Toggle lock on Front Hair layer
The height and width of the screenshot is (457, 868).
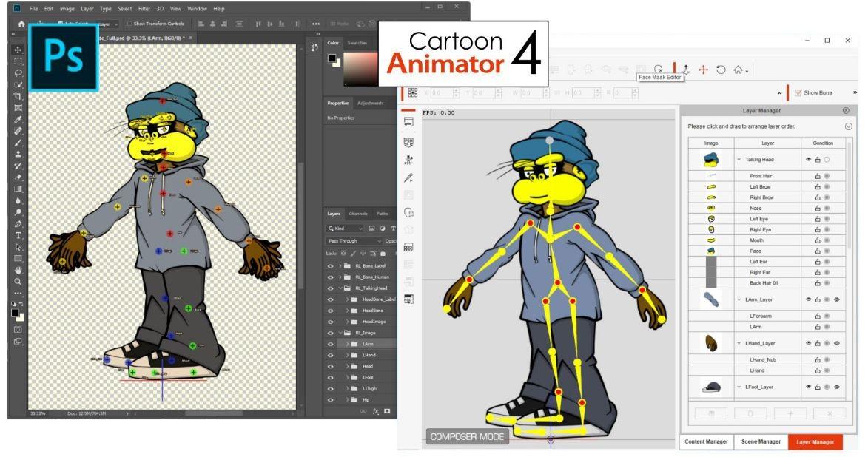pyautogui.click(x=818, y=176)
